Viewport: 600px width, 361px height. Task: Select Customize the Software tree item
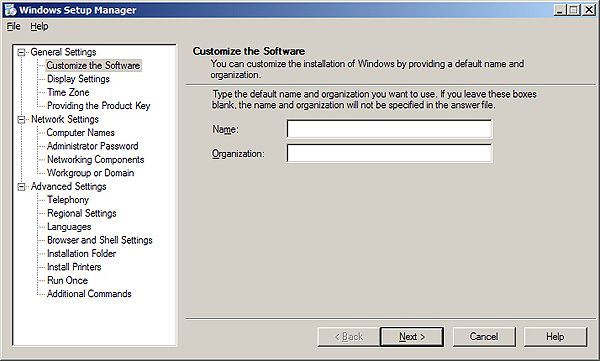coord(93,65)
